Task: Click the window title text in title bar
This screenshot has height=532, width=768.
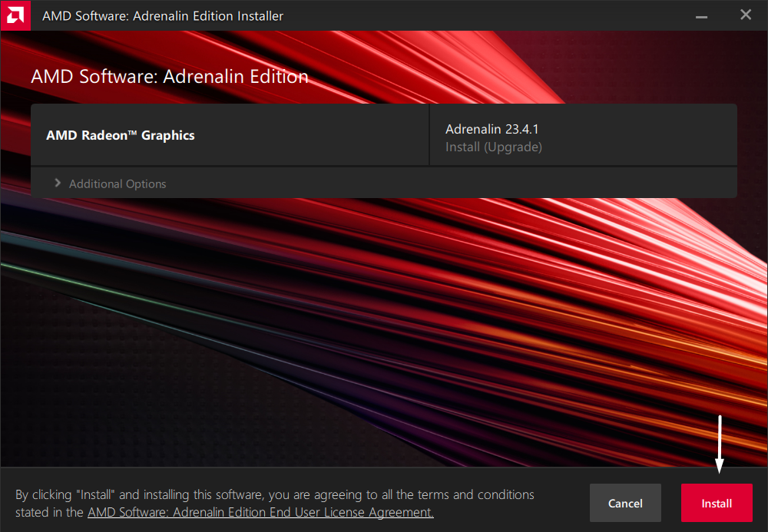Action: 163,15
